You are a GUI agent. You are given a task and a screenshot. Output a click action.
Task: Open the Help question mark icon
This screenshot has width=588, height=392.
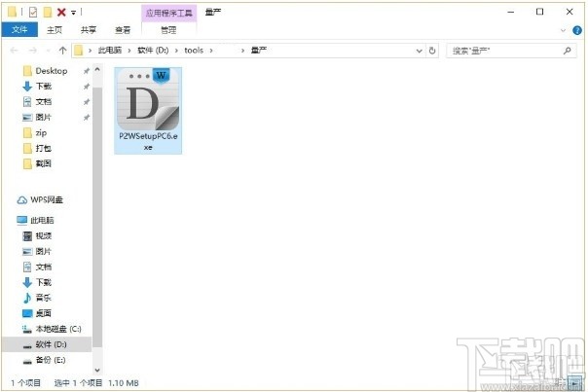pos(577,30)
